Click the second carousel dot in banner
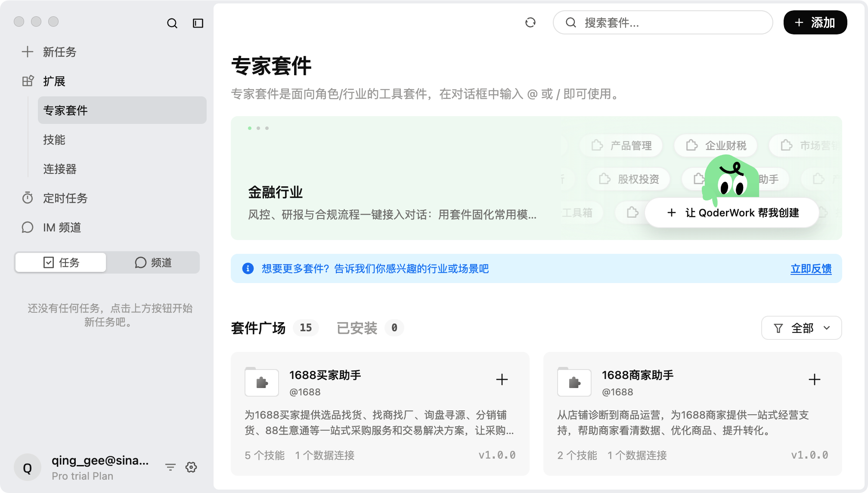868x493 pixels. [x=258, y=128]
